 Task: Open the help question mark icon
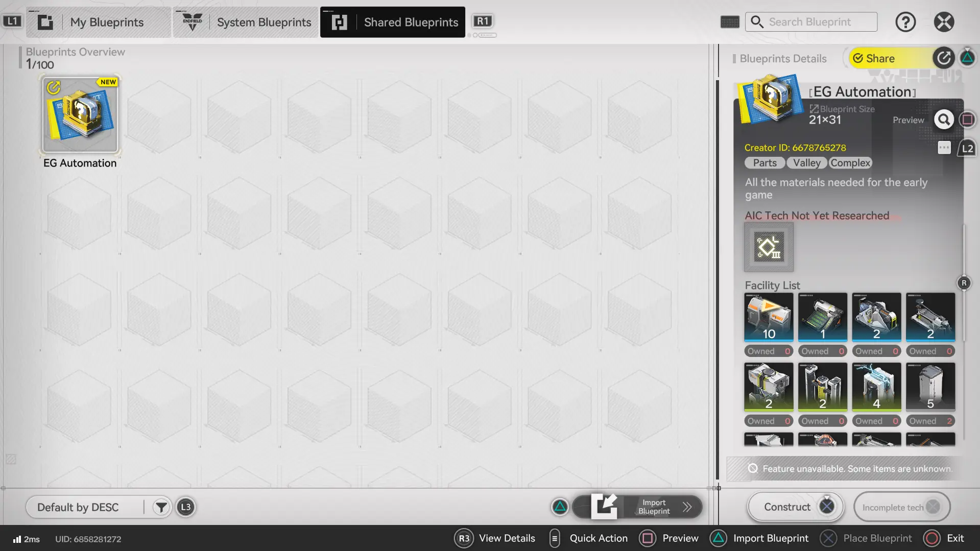pyautogui.click(x=905, y=22)
